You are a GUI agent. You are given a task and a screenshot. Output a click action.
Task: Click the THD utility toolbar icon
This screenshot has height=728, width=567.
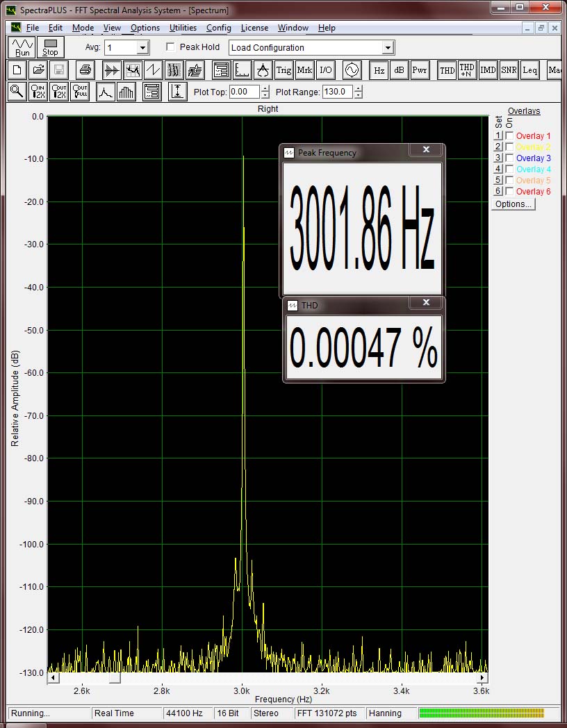[447, 70]
